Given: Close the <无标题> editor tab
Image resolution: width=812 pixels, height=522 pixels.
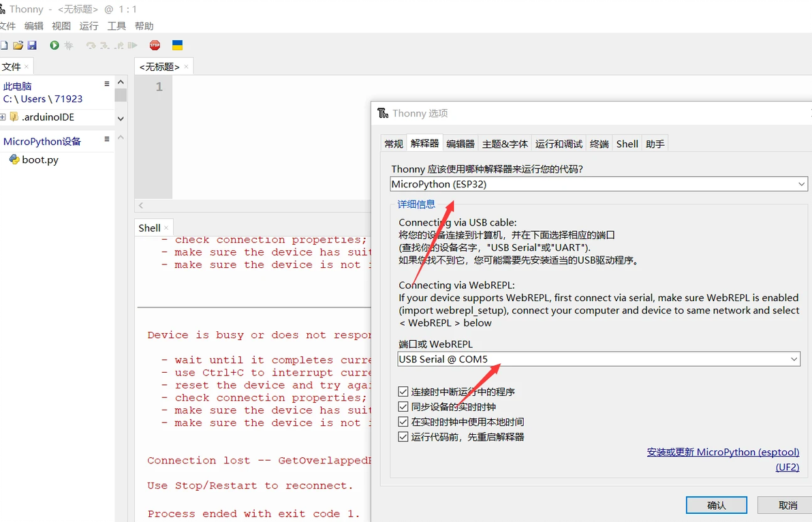Looking at the screenshot, I should (186, 67).
